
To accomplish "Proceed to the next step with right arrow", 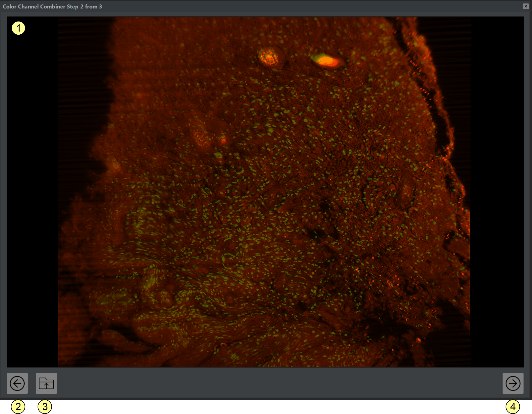I will pyautogui.click(x=512, y=383).
